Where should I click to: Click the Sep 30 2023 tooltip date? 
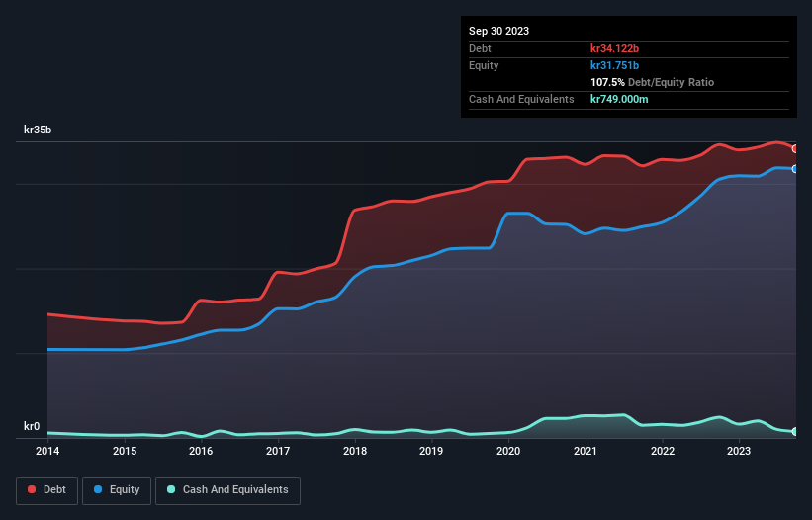499,31
